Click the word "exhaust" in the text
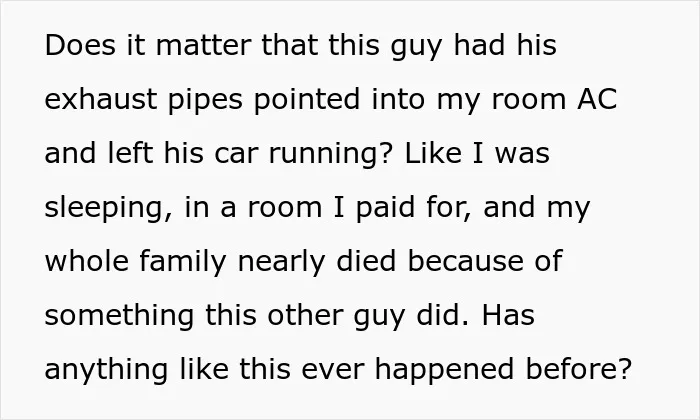 coord(101,99)
